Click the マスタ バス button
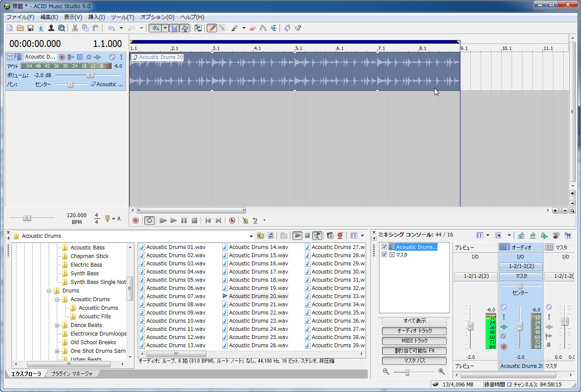The height and width of the screenshot is (392, 581). point(414,361)
